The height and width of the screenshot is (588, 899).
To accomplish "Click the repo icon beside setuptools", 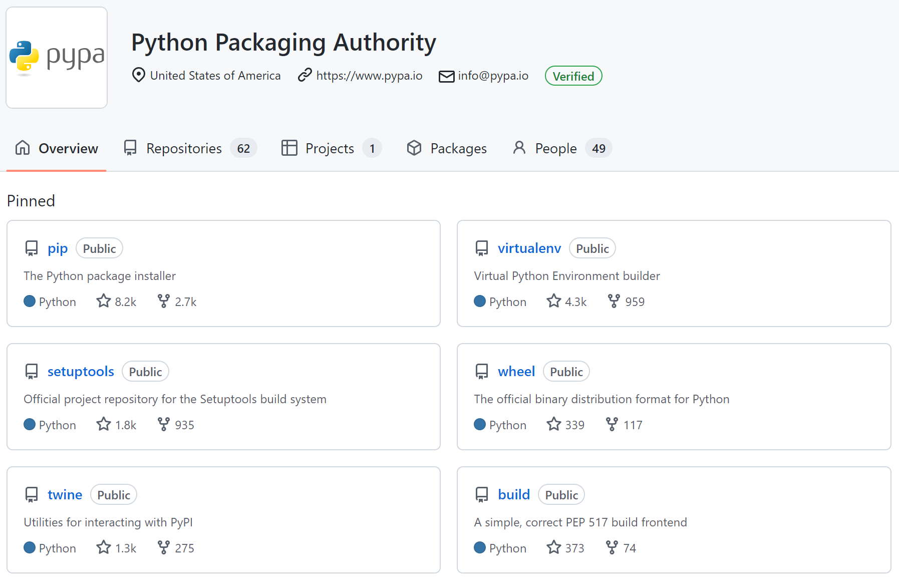I will pyautogui.click(x=32, y=372).
